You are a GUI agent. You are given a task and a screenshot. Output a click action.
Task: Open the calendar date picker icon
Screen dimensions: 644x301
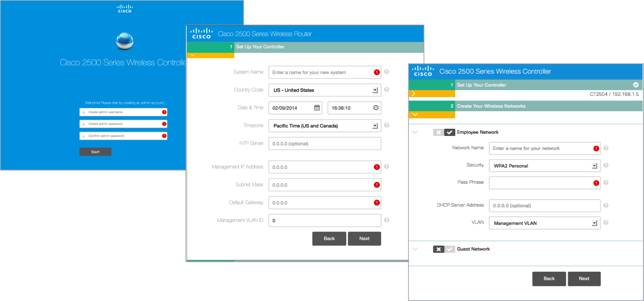pyautogui.click(x=317, y=108)
